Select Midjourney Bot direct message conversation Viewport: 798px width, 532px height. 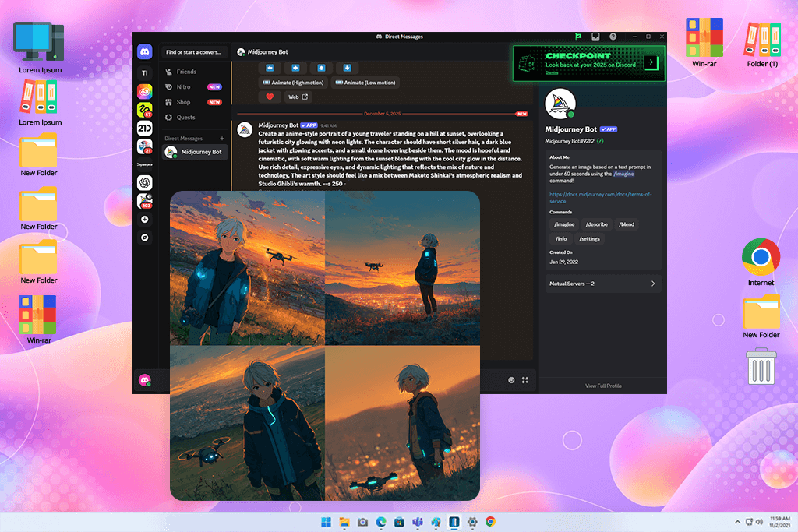tap(194, 152)
